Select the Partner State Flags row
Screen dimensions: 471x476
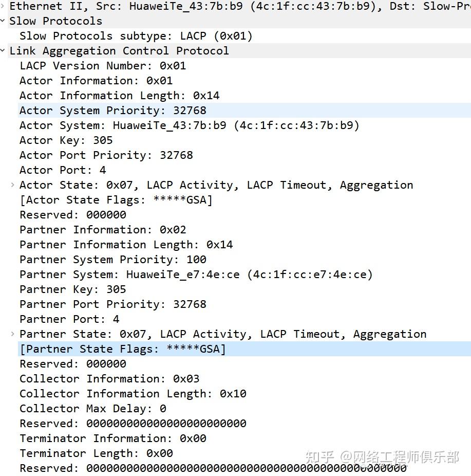[x=244, y=349]
